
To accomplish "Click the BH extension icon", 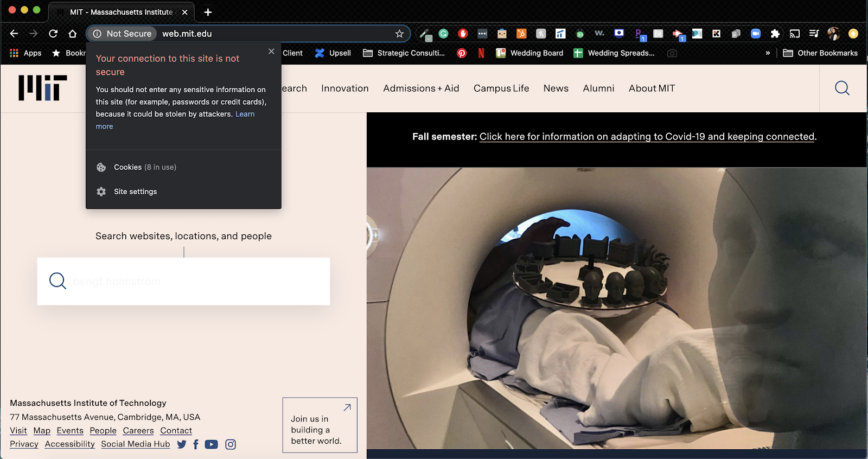I will [658, 34].
